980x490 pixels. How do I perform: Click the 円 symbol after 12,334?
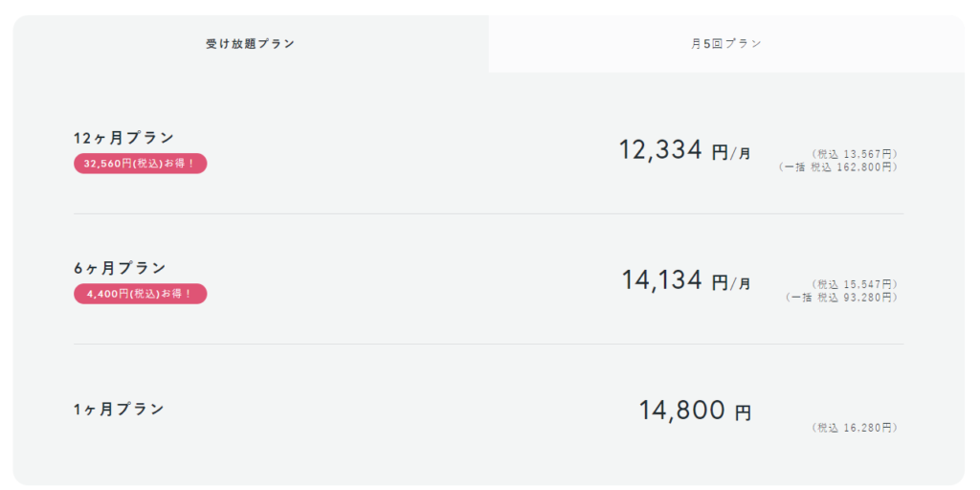[x=720, y=152]
